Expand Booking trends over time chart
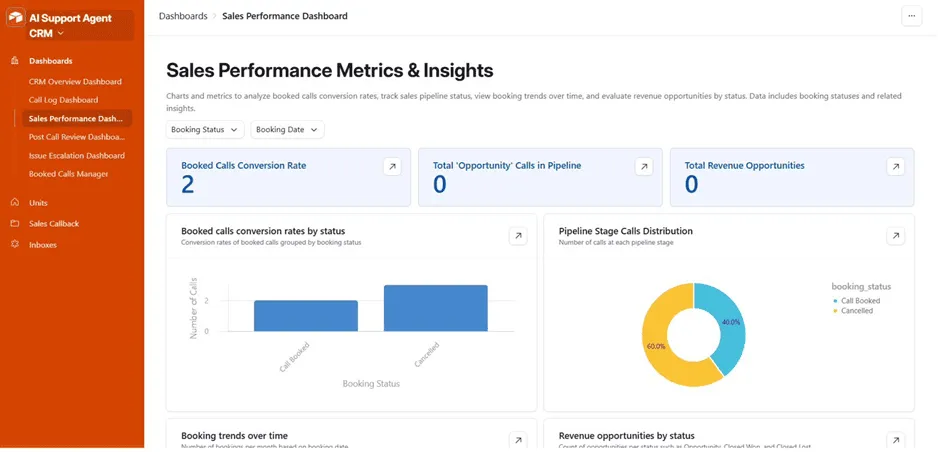This screenshot has height=452, width=938. 518,439
